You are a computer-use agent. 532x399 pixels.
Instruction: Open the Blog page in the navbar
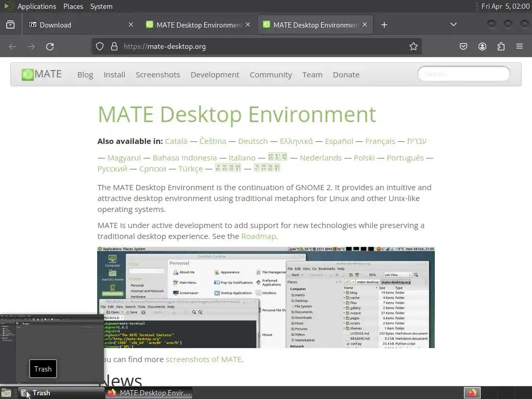click(x=85, y=75)
